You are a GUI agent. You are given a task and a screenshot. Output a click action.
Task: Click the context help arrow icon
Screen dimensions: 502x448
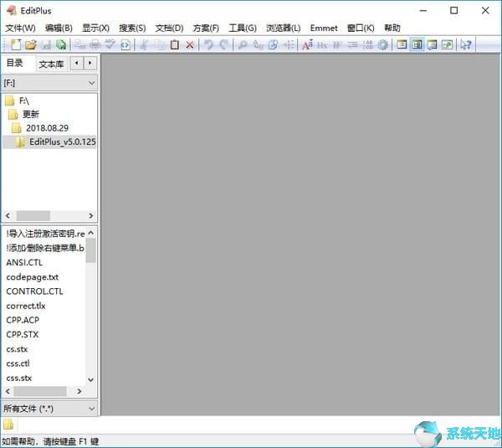[x=465, y=44]
